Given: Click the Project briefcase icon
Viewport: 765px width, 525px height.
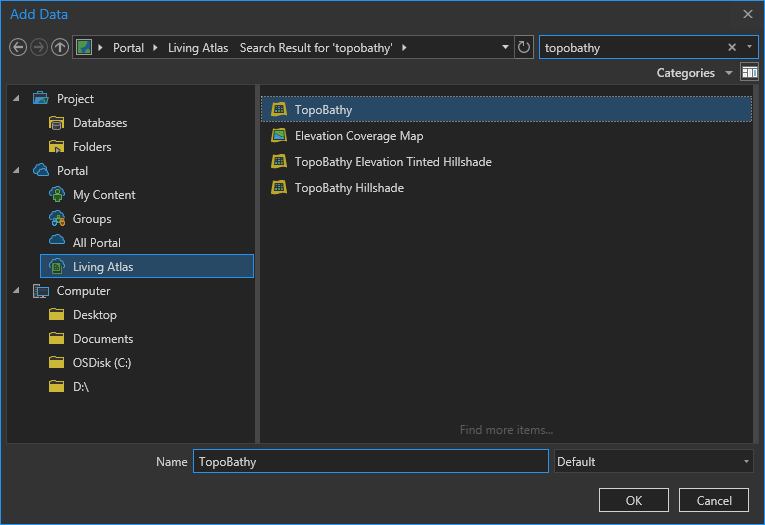Looking at the screenshot, I should 41,98.
